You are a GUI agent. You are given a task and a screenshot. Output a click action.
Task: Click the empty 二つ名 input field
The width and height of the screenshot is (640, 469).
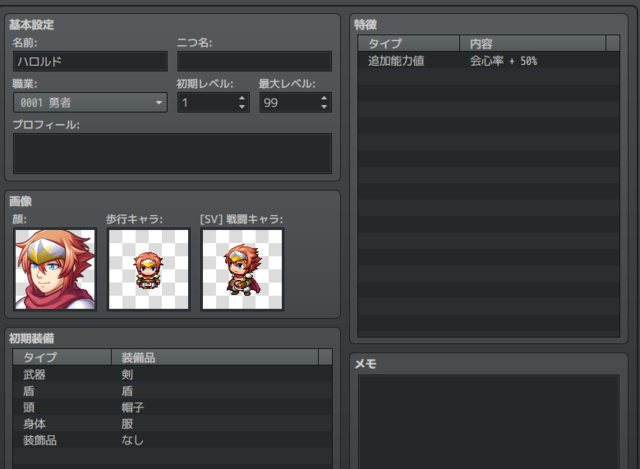254,62
